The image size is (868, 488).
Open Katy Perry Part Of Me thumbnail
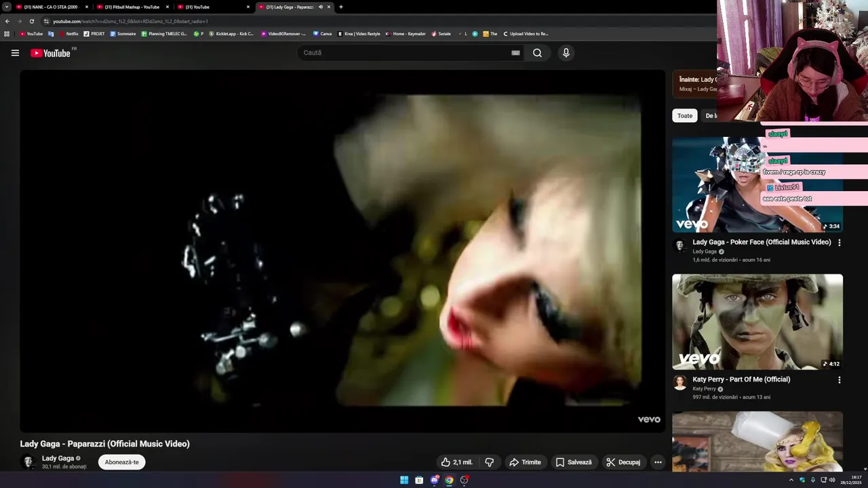tap(757, 322)
